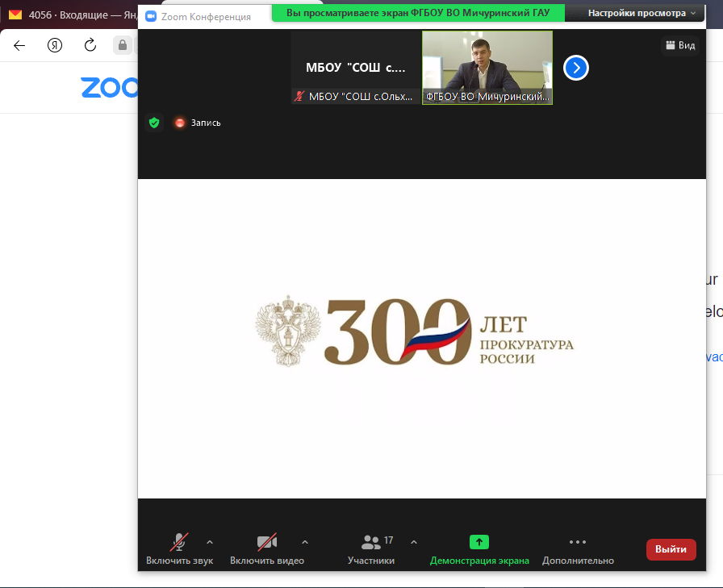Click the lock site-info icon

pos(122,45)
